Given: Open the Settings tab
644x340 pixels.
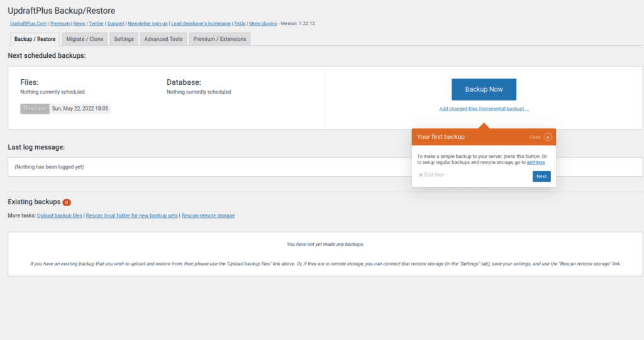Looking at the screenshot, I should [x=123, y=39].
